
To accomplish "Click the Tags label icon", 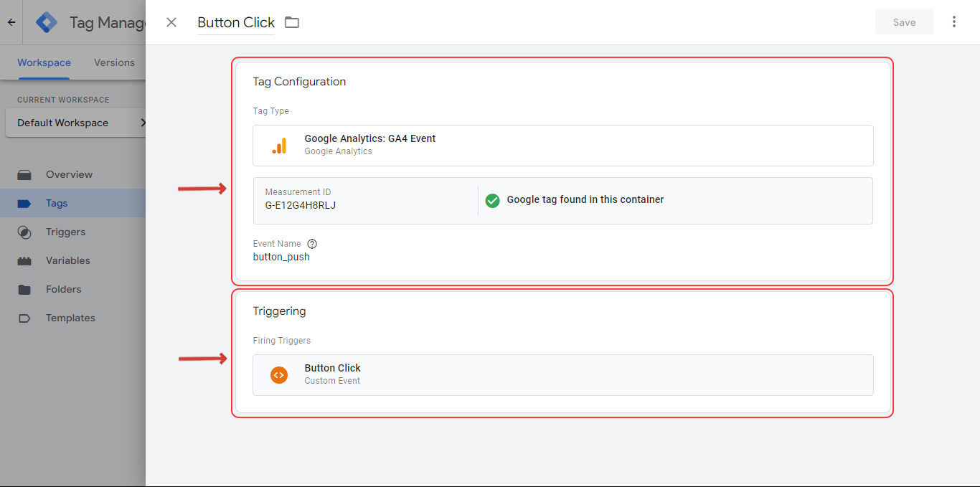I will tap(24, 203).
